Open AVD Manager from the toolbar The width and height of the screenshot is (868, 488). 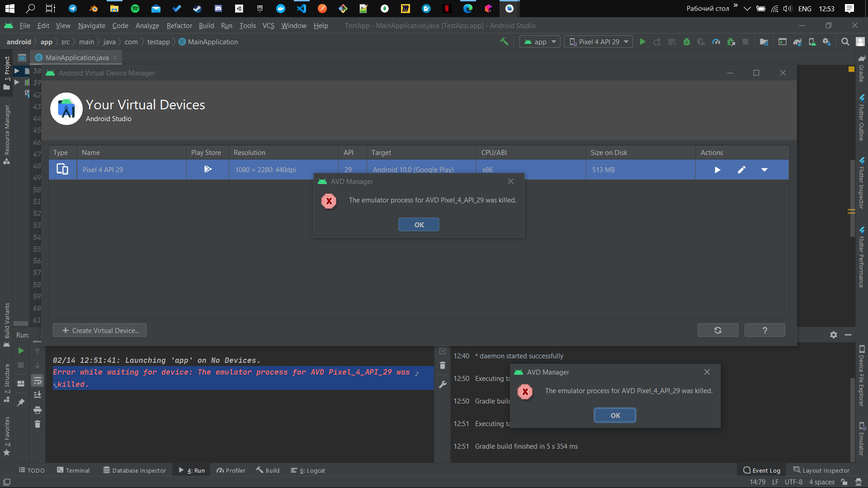[812, 42]
